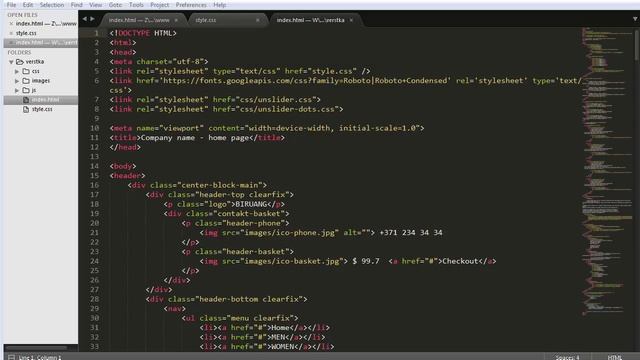640x360 pixels.
Task: Close index.html www in Open Files list
Action: tap(11, 24)
